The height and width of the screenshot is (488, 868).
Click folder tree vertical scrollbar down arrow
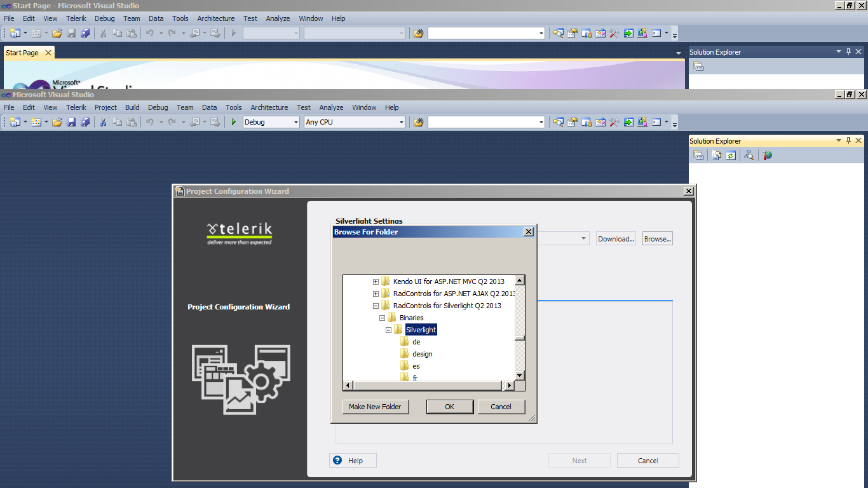coord(520,376)
